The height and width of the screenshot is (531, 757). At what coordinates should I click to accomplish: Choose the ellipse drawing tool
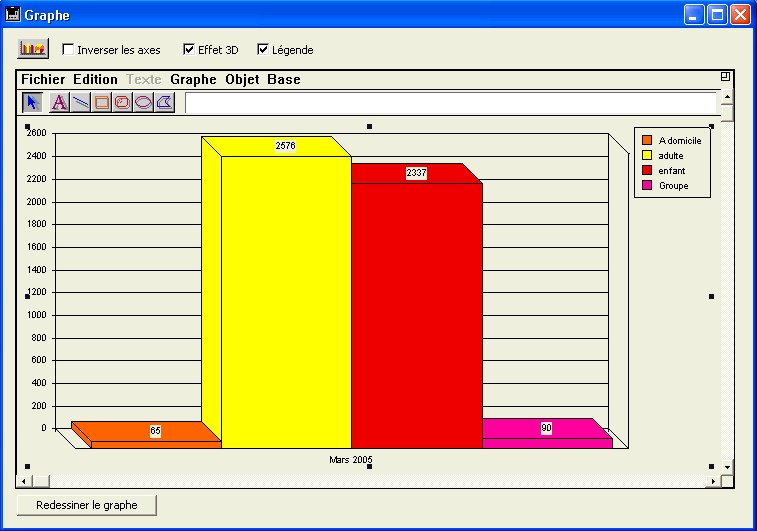pos(143,102)
